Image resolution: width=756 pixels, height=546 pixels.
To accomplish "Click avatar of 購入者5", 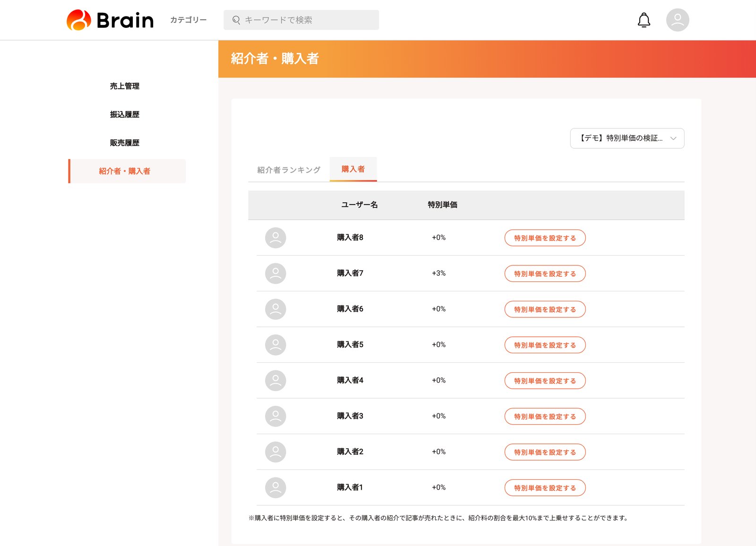I will tap(275, 345).
